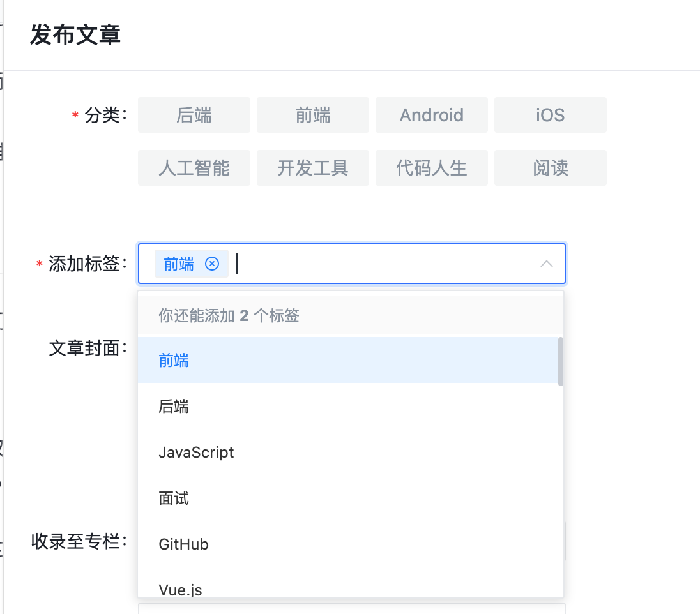
Task: Click the highlighted 前端 option in the dropdown list
Action: [x=174, y=361]
